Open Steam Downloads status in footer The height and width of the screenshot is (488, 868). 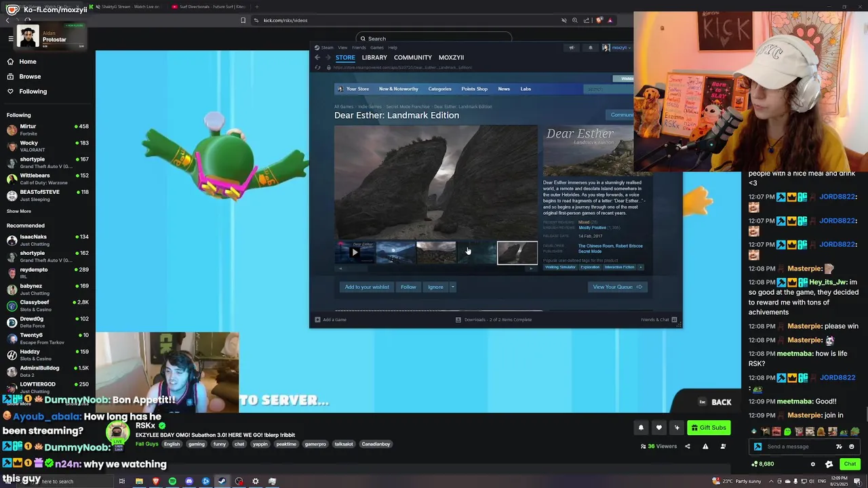[x=494, y=320]
